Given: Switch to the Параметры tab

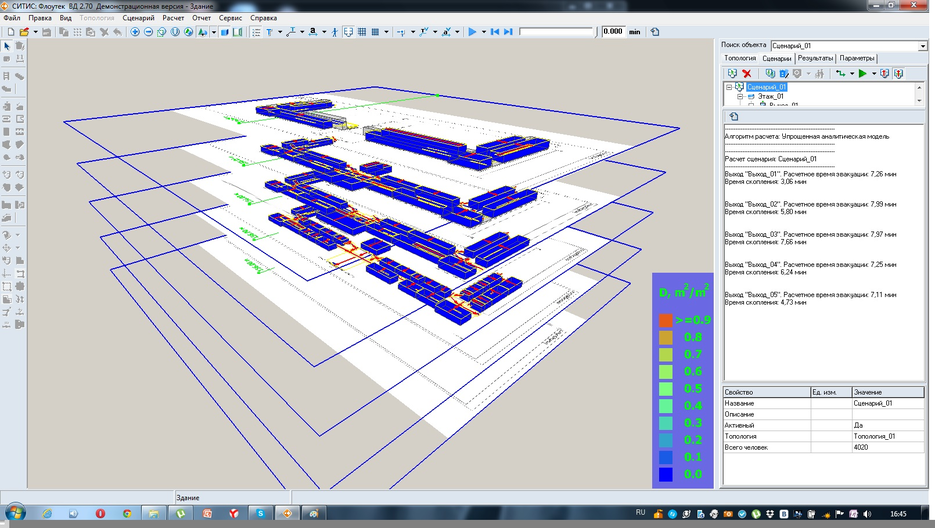Looking at the screenshot, I should [857, 58].
